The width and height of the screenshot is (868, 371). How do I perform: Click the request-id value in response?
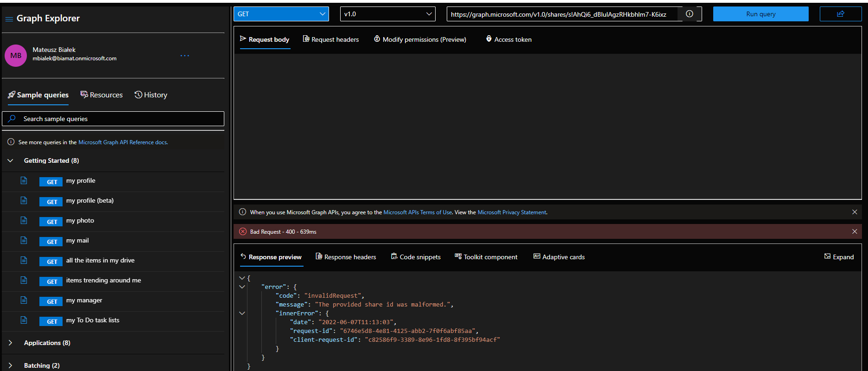(x=407, y=331)
